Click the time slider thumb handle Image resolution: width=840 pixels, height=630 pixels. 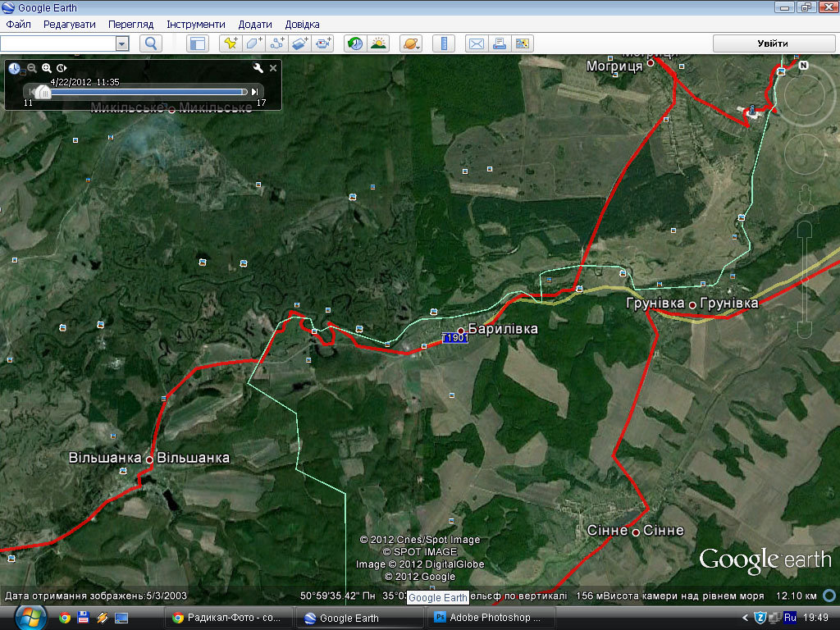[43, 92]
